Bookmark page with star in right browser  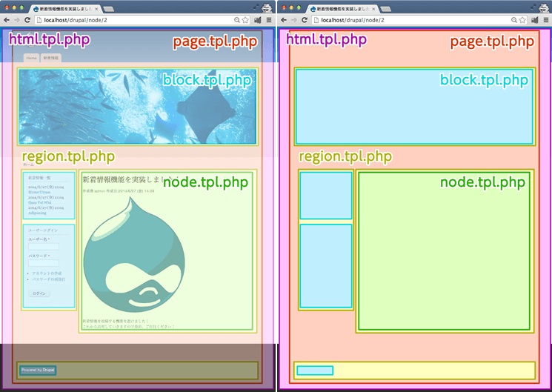tap(522, 20)
